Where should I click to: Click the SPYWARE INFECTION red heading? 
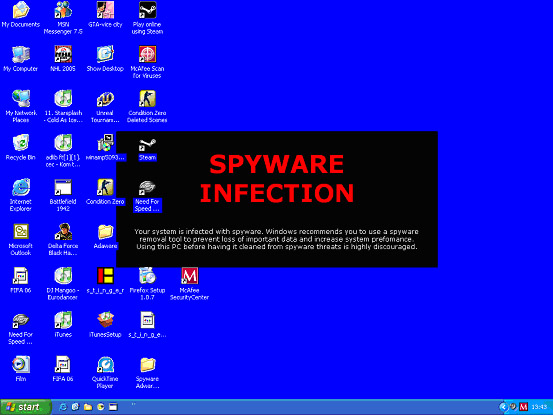(277, 179)
